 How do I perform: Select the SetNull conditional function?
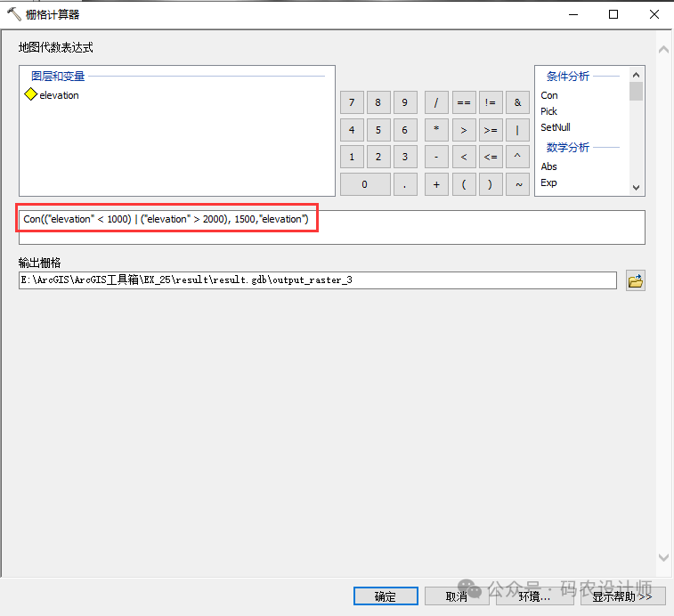(556, 127)
